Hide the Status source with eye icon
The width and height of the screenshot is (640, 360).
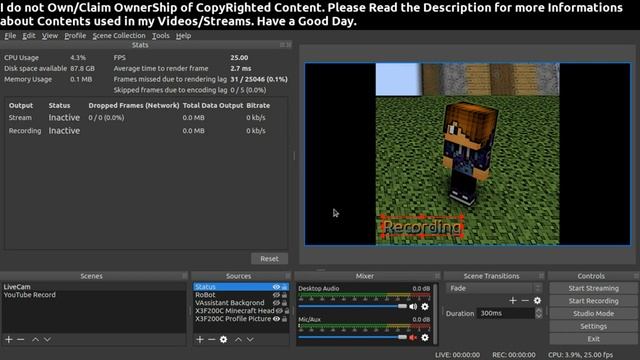pyautogui.click(x=276, y=287)
